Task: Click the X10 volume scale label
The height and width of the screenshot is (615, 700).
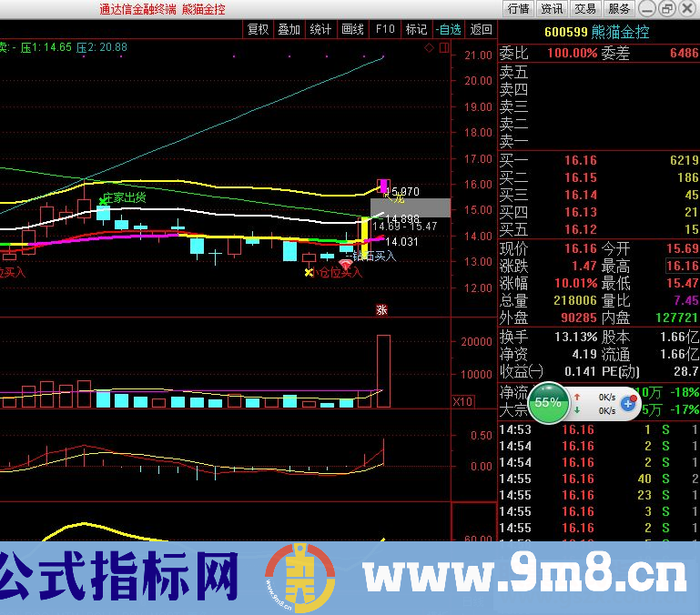Action: coord(462,401)
